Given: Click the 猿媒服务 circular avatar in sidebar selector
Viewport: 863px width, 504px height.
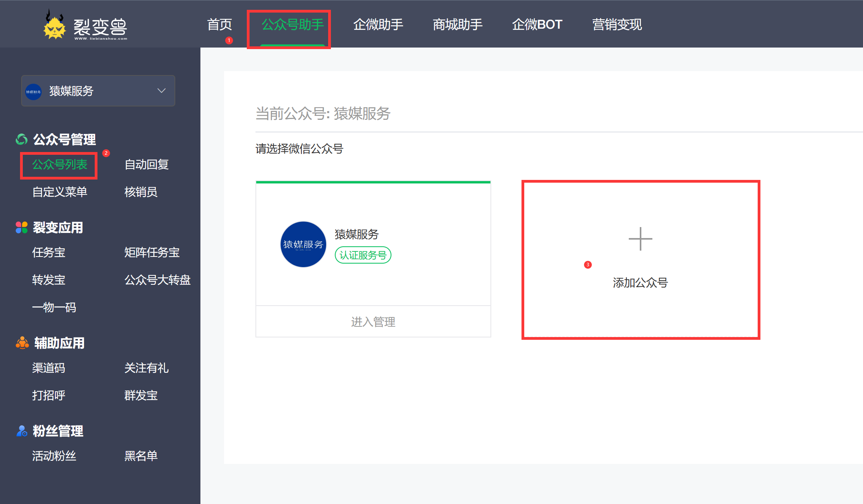Looking at the screenshot, I should tap(34, 91).
